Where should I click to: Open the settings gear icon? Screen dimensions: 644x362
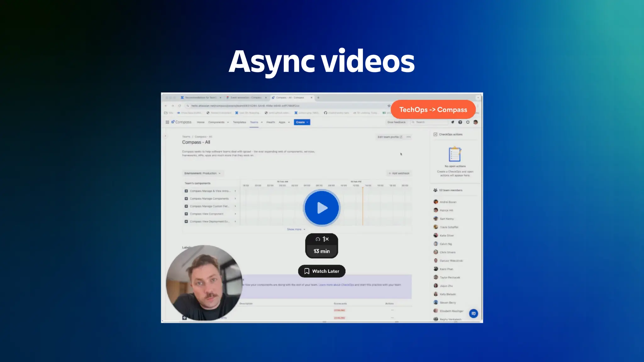click(x=468, y=122)
